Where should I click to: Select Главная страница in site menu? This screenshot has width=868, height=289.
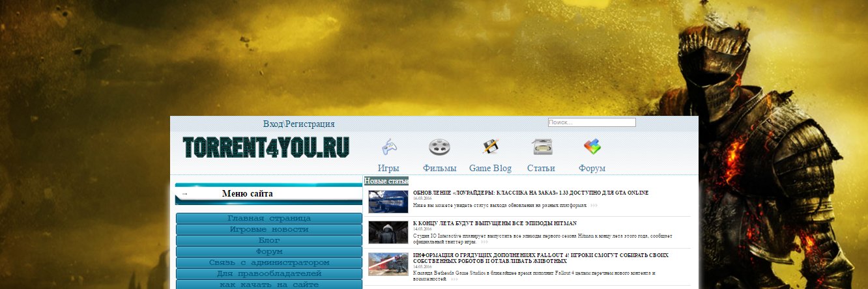269,218
